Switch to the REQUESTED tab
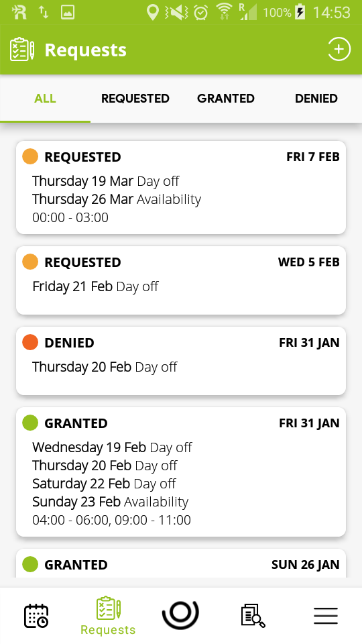This screenshot has height=644, width=362. coord(135,99)
